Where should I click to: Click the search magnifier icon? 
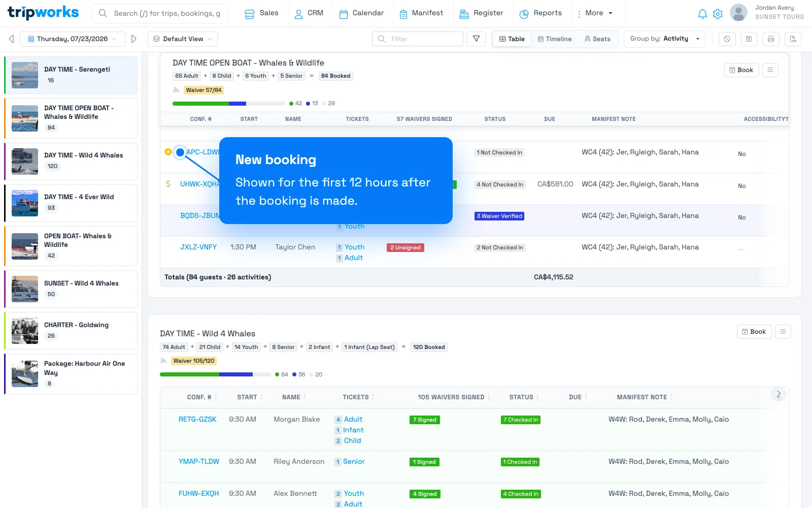[x=103, y=13]
